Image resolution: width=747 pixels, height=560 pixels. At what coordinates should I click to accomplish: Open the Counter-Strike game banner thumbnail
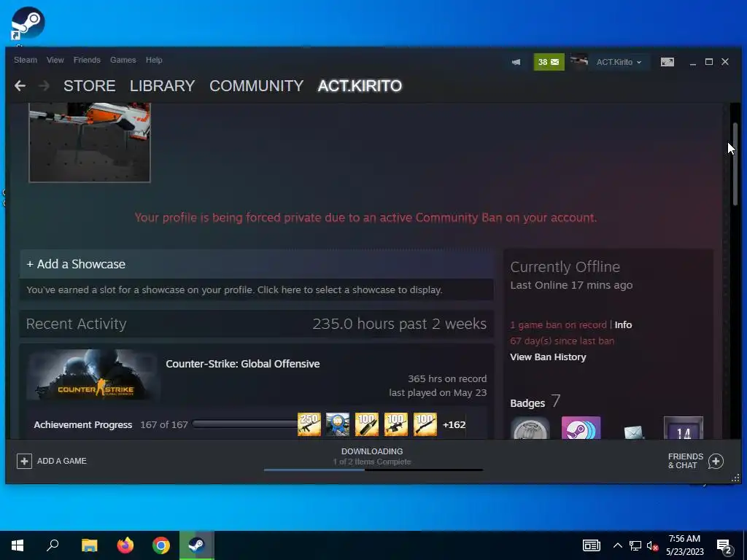[94, 375]
